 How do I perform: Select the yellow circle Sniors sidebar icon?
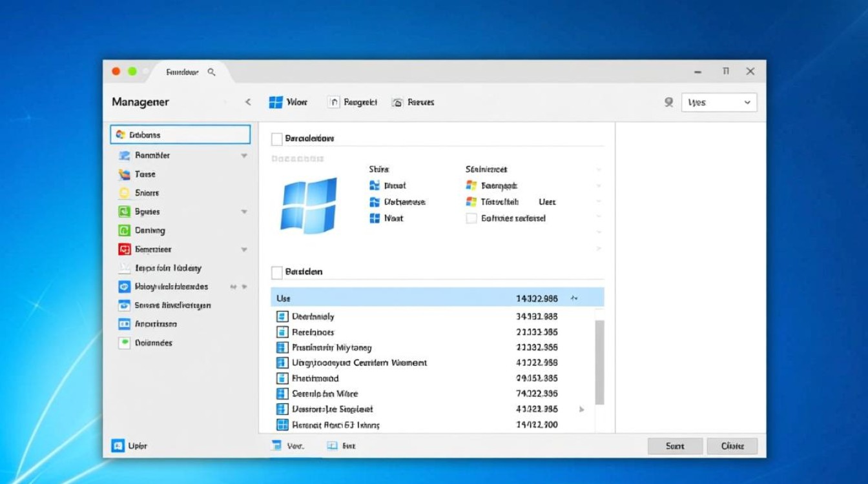click(x=124, y=193)
